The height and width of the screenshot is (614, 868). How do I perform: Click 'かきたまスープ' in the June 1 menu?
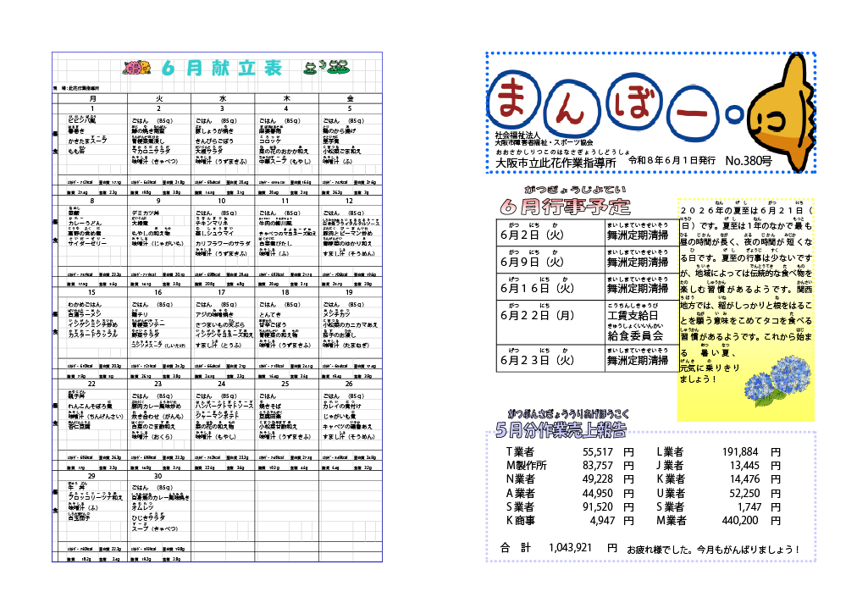87,141
